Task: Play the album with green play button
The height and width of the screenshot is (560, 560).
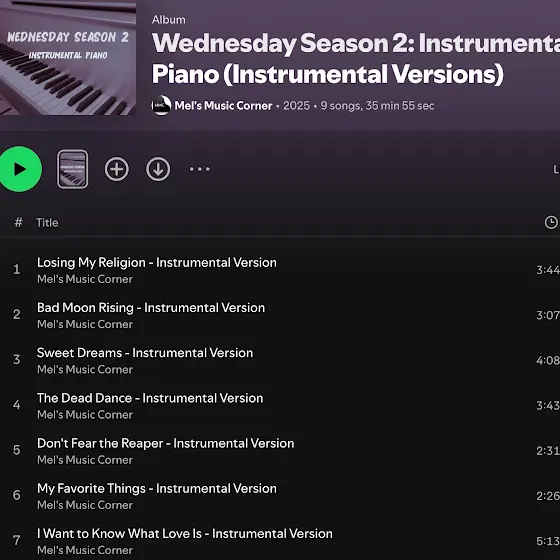Action: [x=20, y=169]
